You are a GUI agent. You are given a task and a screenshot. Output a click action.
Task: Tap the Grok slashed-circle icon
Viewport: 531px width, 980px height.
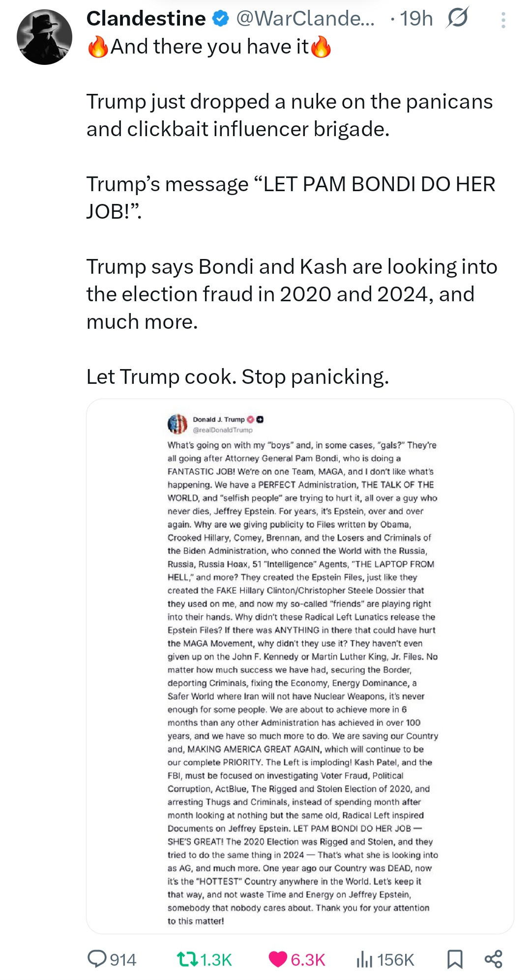(x=457, y=18)
